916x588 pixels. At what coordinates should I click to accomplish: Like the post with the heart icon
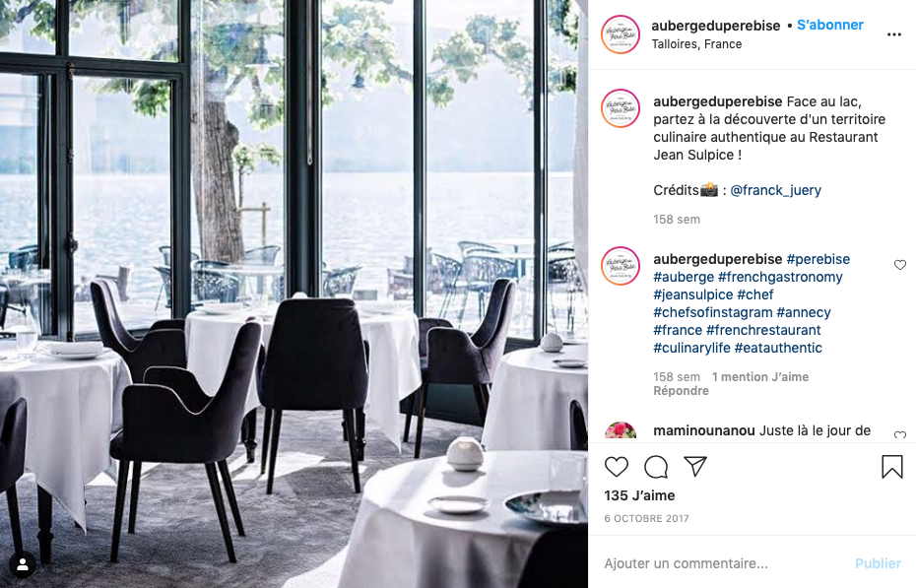617,467
